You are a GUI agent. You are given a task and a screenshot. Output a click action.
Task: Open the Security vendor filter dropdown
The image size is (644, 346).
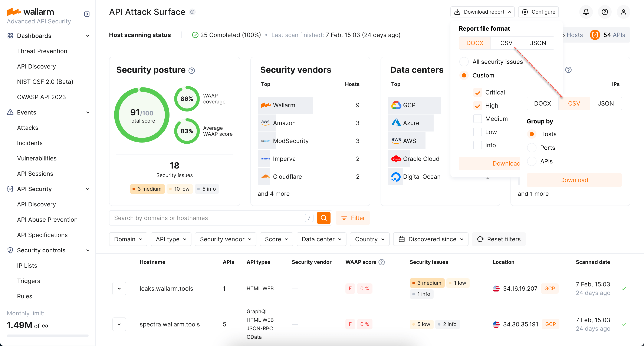pyautogui.click(x=225, y=239)
